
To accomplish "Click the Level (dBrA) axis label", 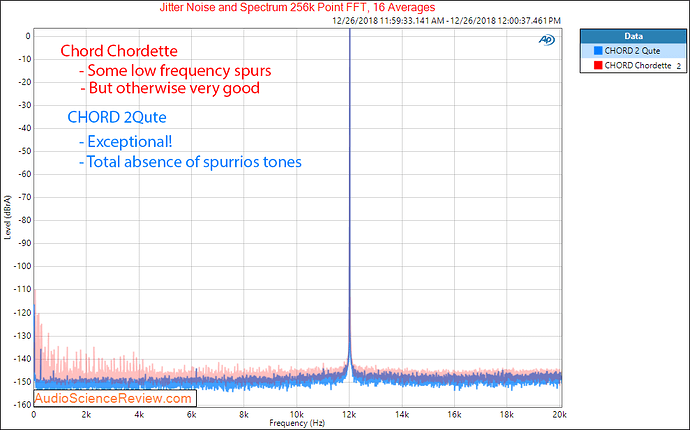I will click(x=7, y=217).
